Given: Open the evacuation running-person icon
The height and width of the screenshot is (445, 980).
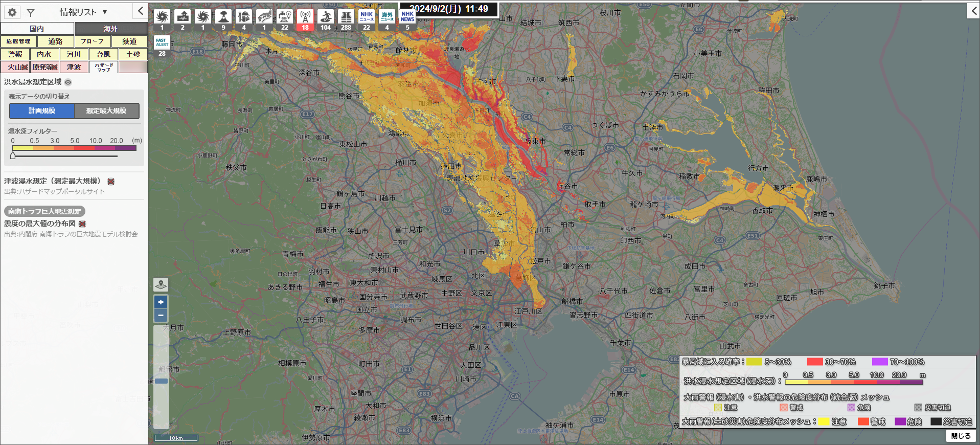Looking at the screenshot, I should [326, 17].
